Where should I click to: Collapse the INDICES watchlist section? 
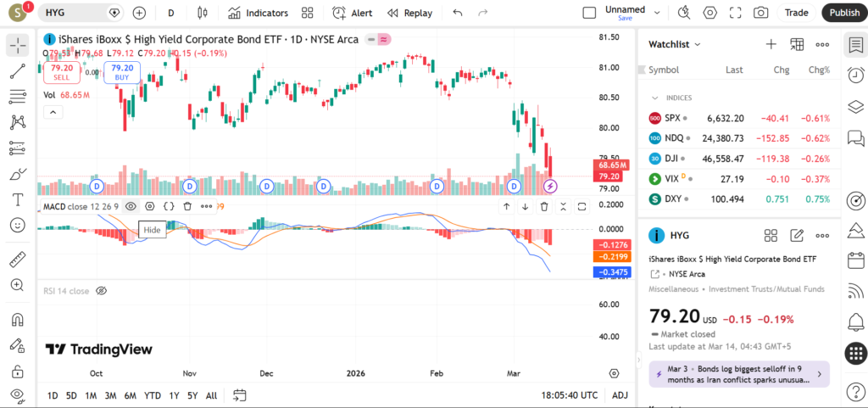(x=654, y=98)
